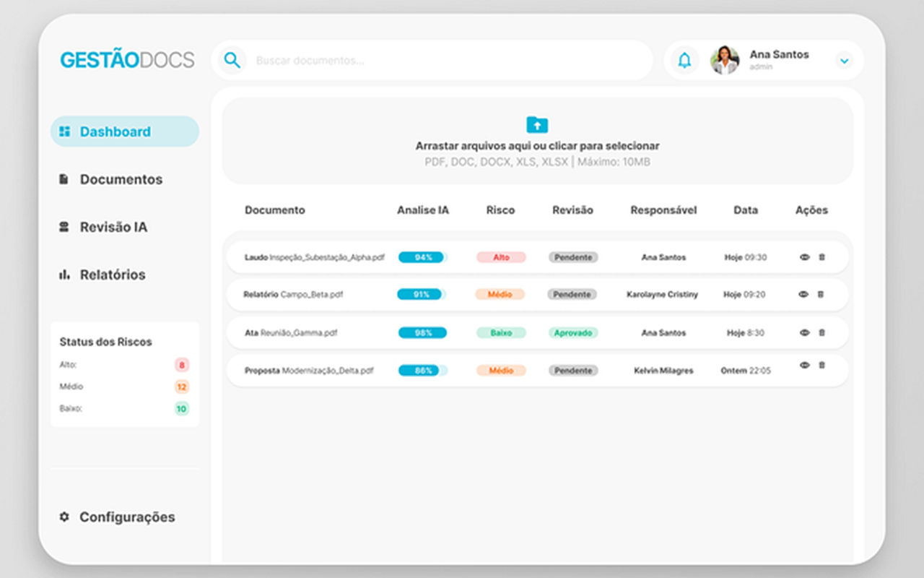Open the notification bell icon

point(684,61)
